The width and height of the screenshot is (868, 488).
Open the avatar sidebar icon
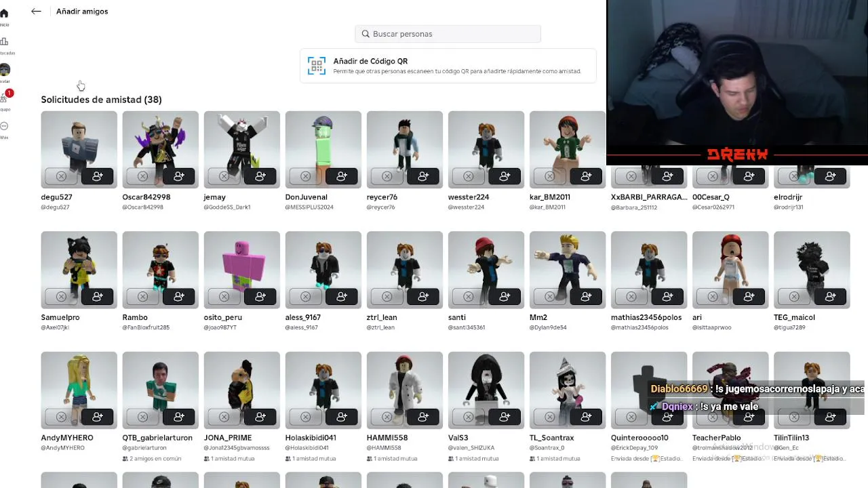(x=5, y=70)
